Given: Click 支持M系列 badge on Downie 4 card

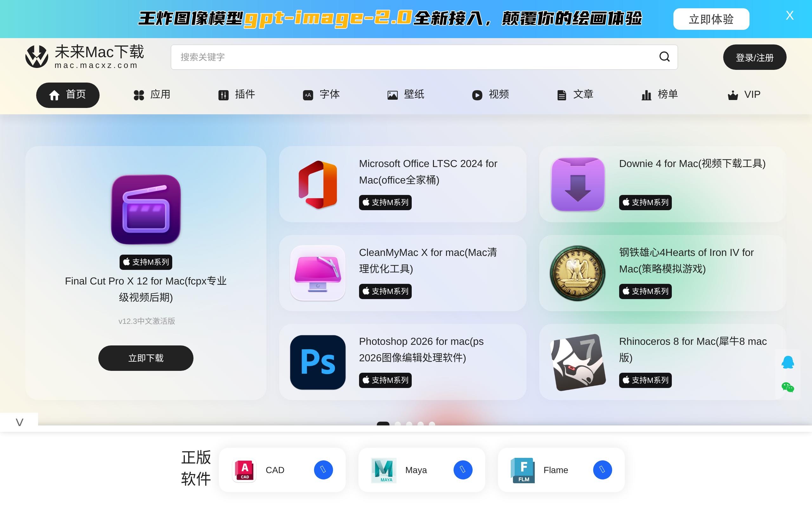Looking at the screenshot, I should 645,203.
